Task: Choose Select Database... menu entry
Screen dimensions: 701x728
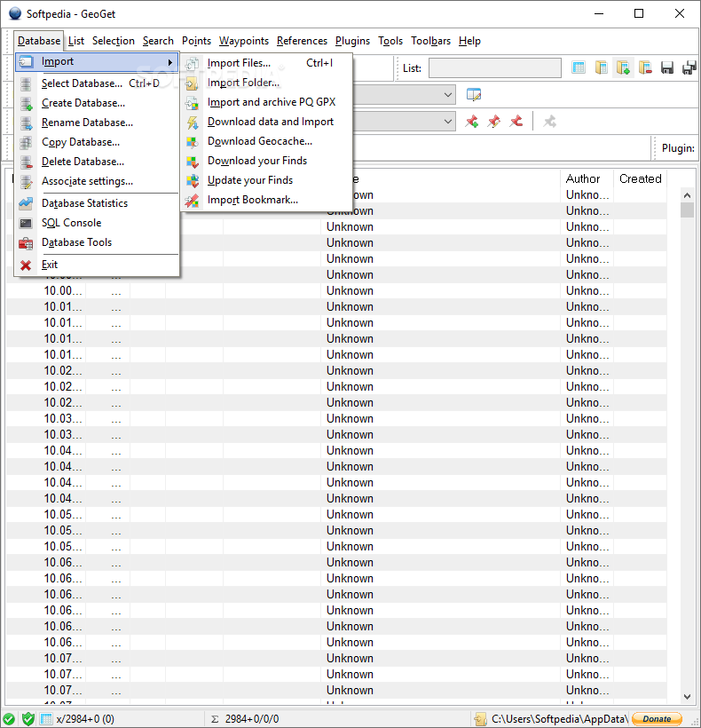Action: coord(97,83)
